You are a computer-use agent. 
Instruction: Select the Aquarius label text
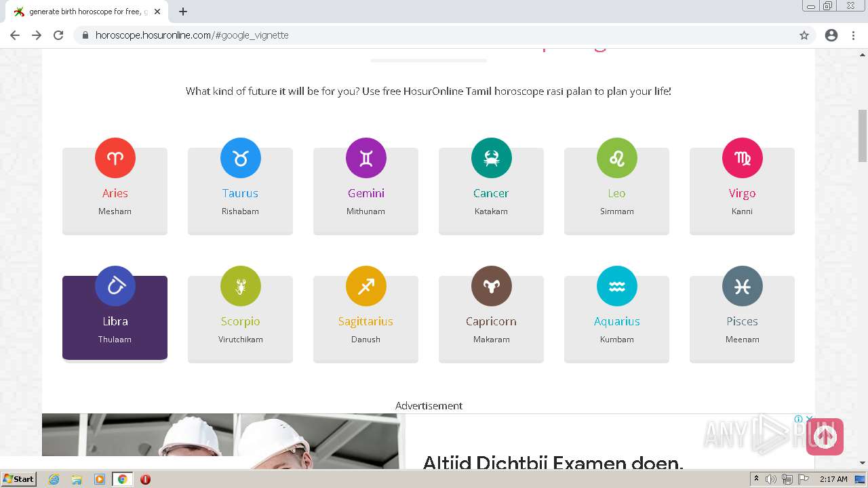617,322
